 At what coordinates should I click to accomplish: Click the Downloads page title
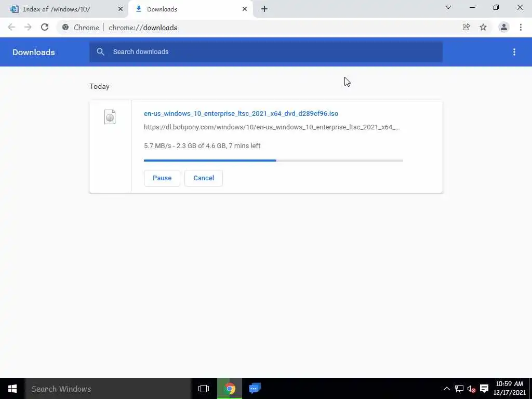coord(34,52)
